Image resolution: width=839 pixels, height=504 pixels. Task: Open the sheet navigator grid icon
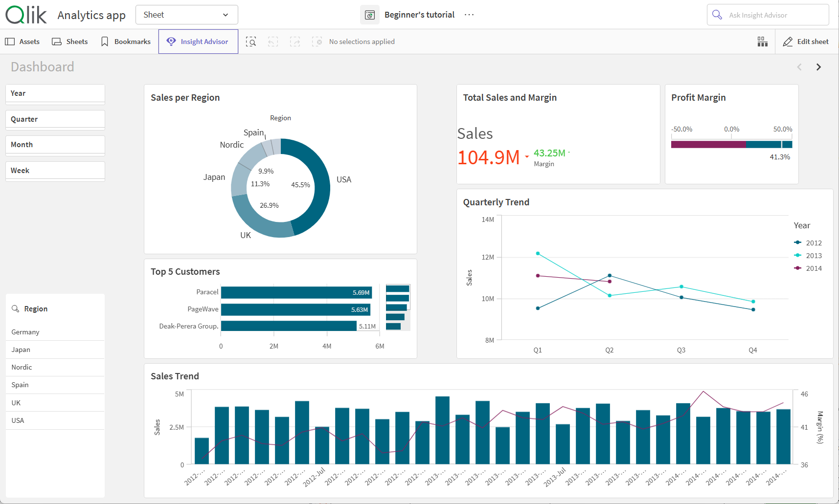[762, 42]
